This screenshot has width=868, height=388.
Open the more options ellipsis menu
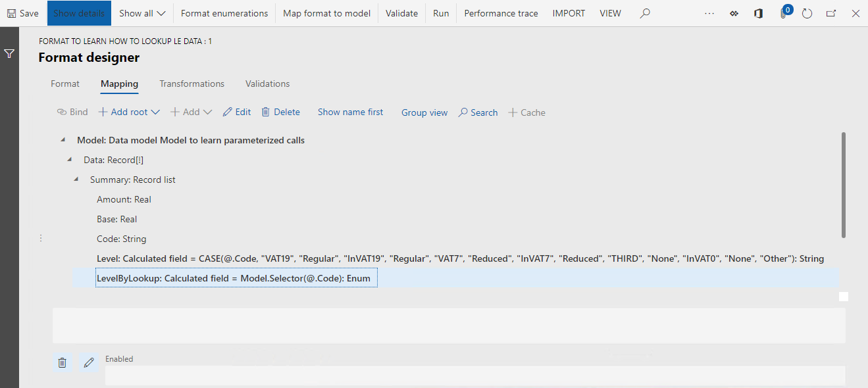click(x=709, y=13)
